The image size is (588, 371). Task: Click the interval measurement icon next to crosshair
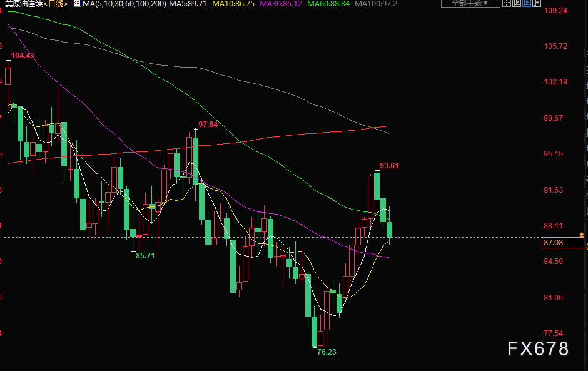pos(516,3)
